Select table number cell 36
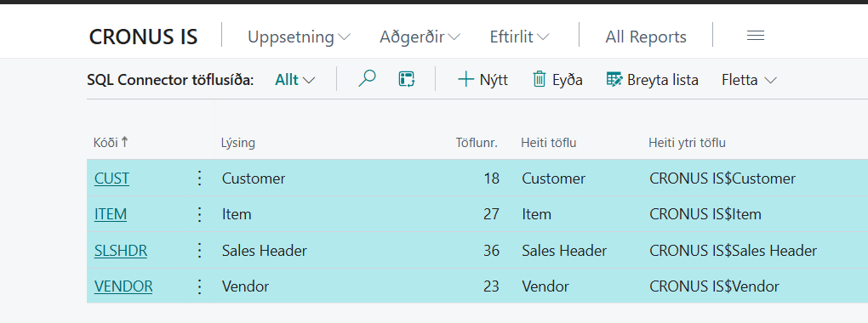 click(491, 251)
